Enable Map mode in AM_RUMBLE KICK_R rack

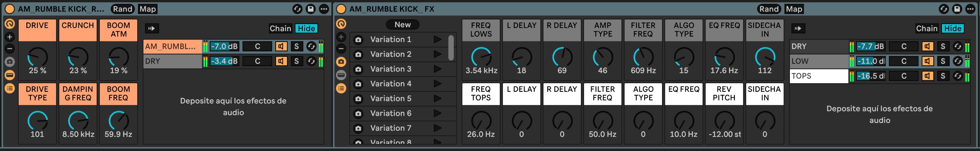148,9
